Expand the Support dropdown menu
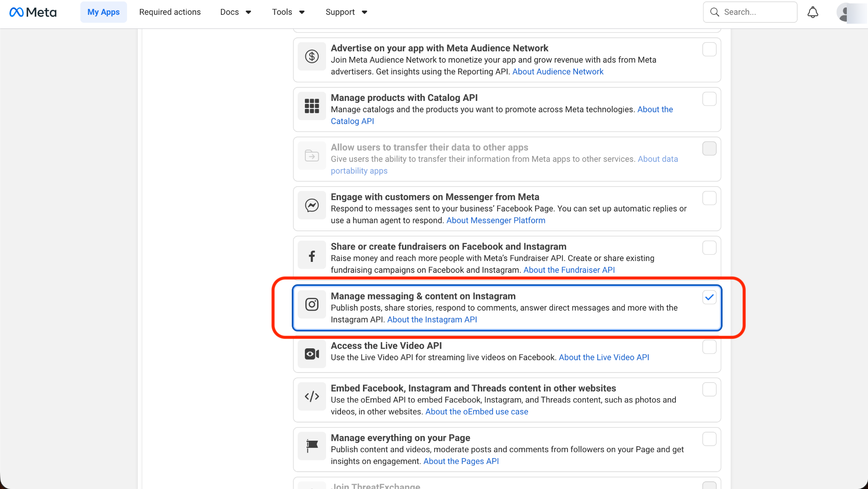This screenshot has height=489, width=868. point(346,12)
